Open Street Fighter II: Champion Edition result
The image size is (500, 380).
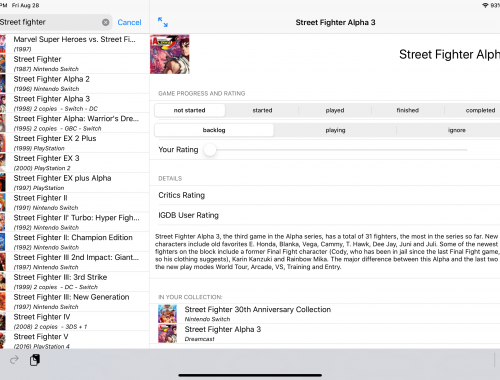[x=75, y=242]
